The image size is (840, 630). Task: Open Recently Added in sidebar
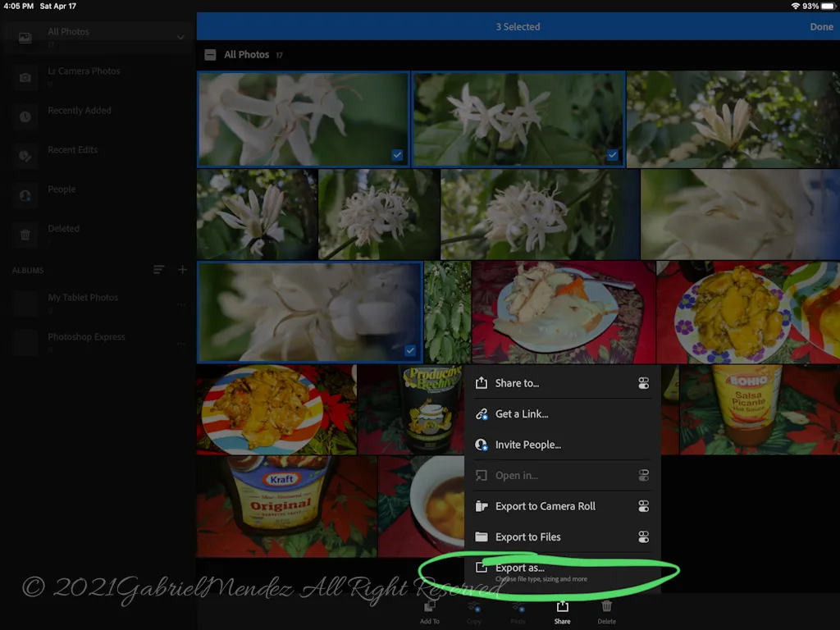97,116
